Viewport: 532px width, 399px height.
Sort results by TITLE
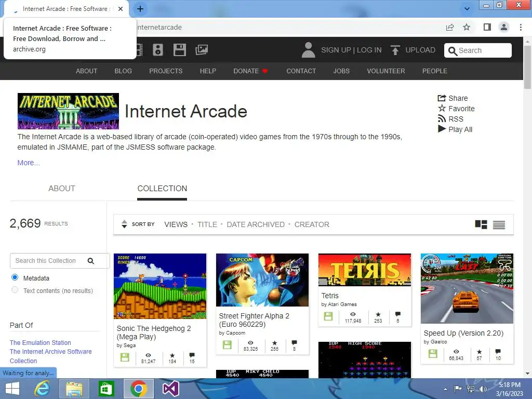point(207,224)
